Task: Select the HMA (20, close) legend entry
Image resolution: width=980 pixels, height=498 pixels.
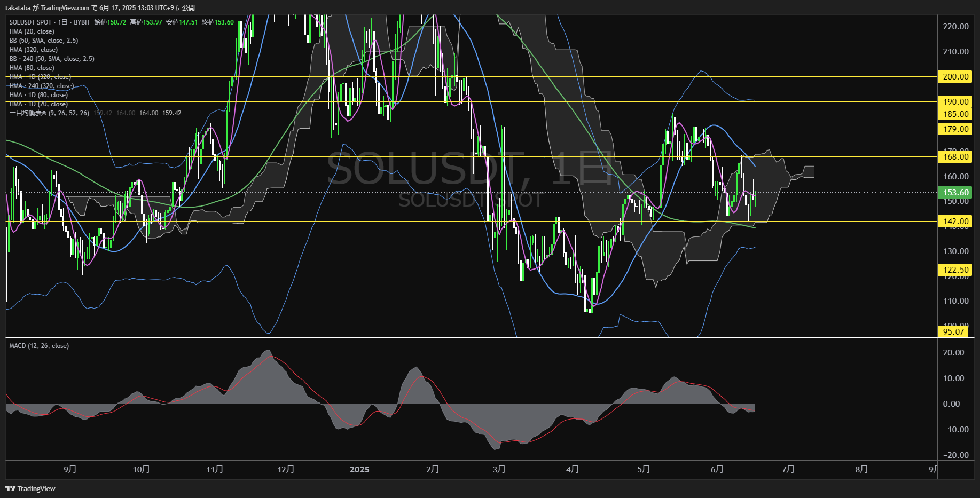Action: pos(32,31)
